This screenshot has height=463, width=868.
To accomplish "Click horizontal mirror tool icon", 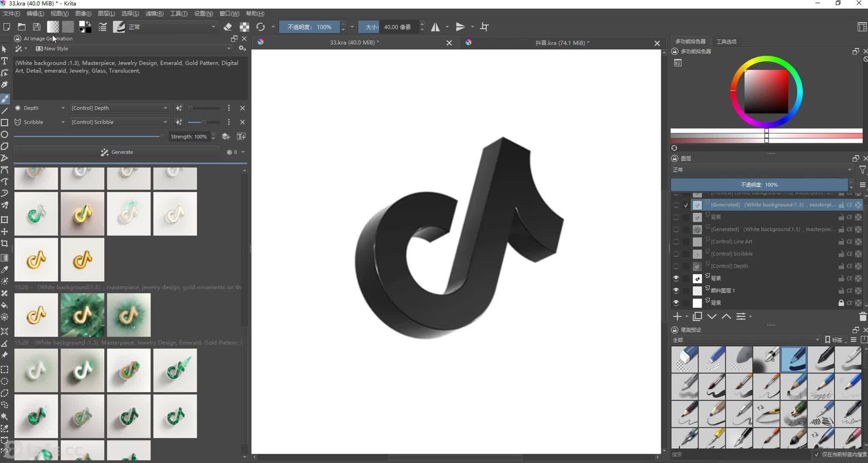I will [x=435, y=27].
